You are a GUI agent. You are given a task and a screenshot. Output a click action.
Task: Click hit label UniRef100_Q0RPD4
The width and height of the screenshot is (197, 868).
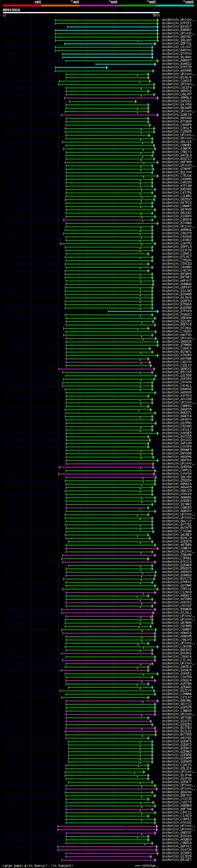[177, 467]
